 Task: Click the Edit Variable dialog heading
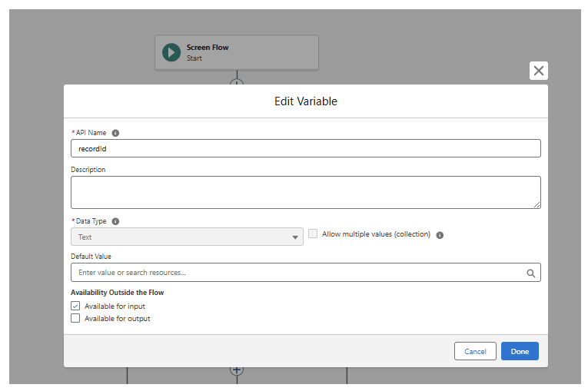pos(305,101)
